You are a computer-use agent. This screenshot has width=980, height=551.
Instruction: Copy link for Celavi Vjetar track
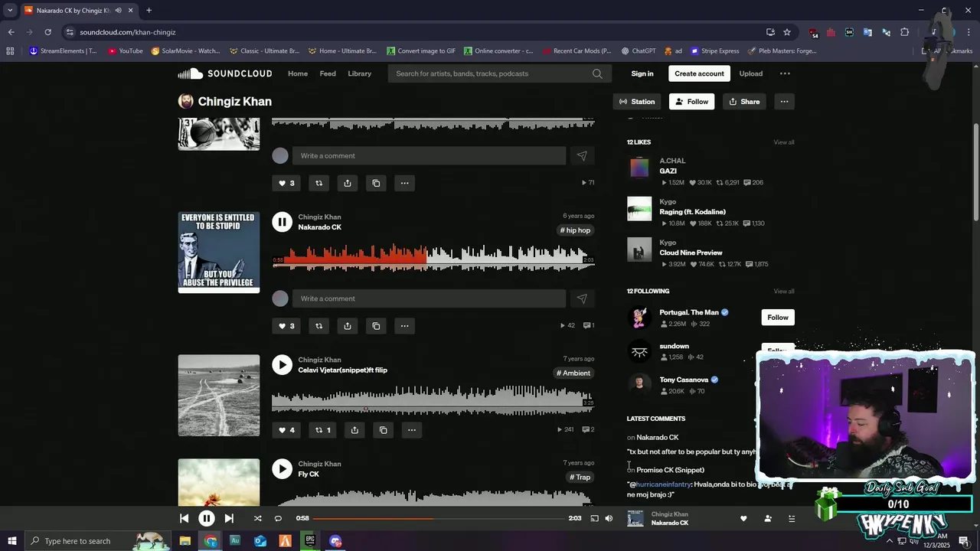[x=383, y=430]
